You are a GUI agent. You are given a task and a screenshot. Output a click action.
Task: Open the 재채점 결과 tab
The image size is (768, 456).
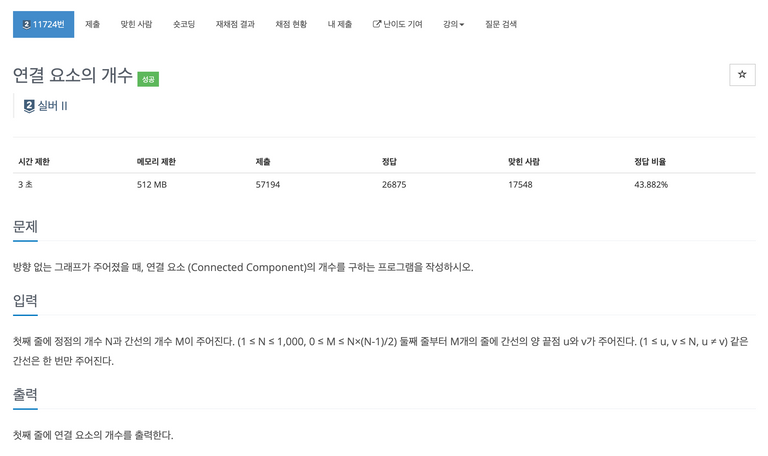click(x=235, y=24)
